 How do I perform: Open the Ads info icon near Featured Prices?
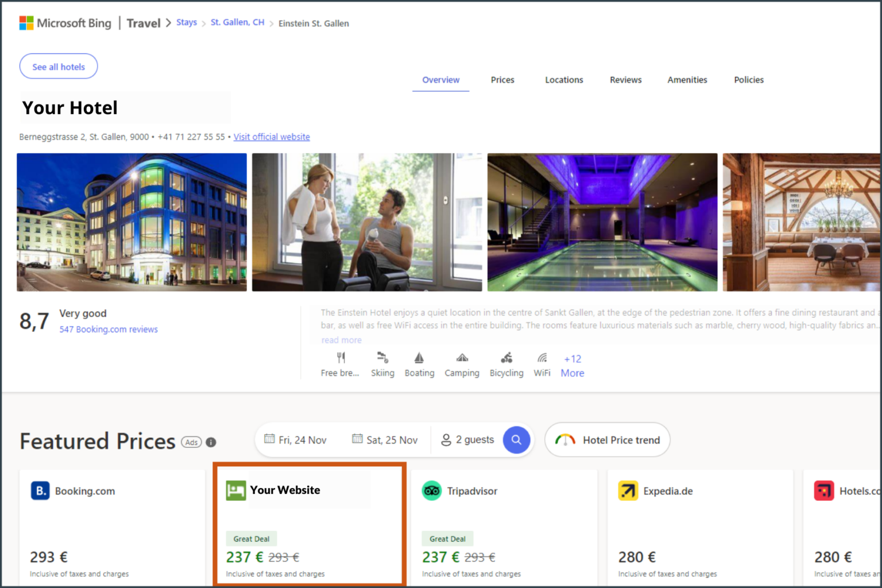(211, 442)
